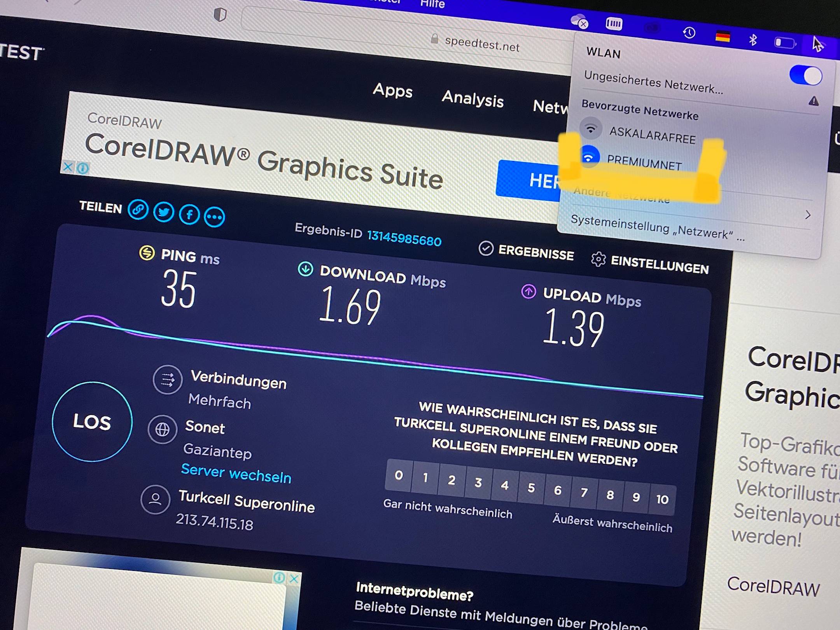This screenshot has height=630, width=840.
Task: Toggle the WLAN switch off
Action: click(805, 75)
